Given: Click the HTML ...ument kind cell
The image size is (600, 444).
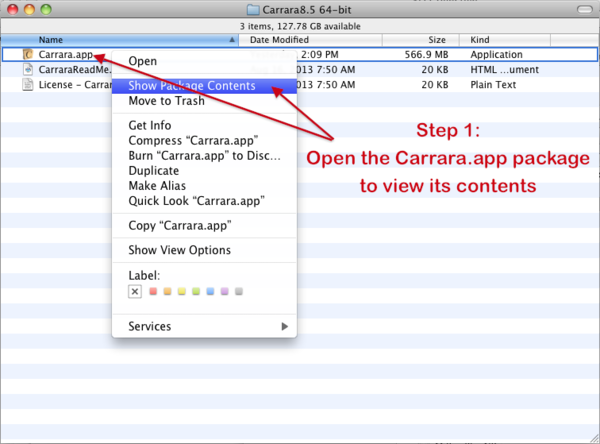Looking at the screenshot, I should click(504, 70).
